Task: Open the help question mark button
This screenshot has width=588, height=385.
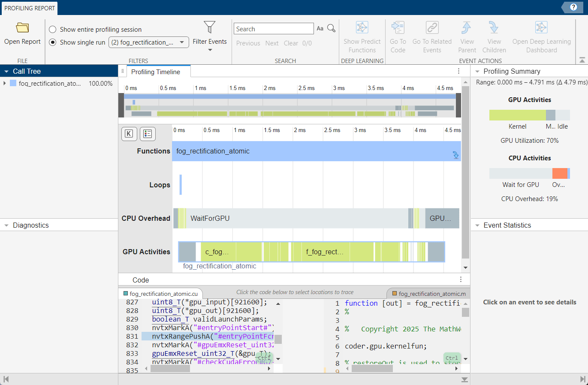Action: pyautogui.click(x=573, y=7)
